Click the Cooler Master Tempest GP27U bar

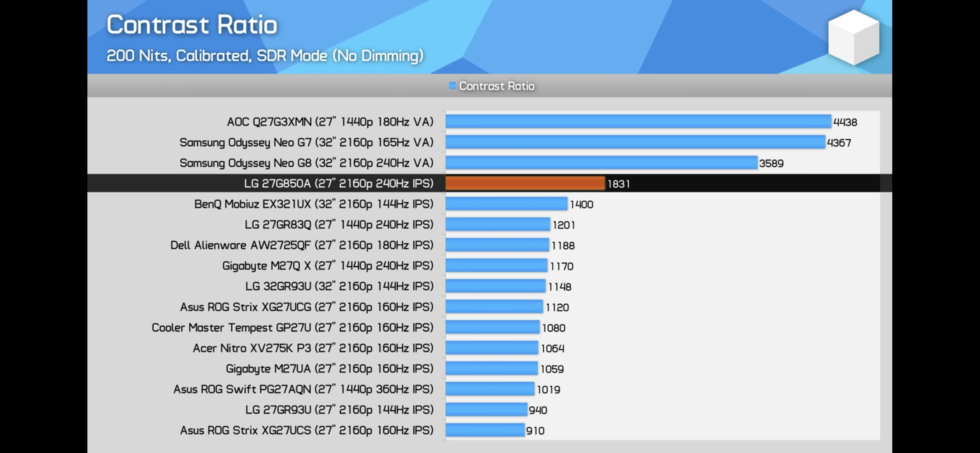(x=493, y=327)
